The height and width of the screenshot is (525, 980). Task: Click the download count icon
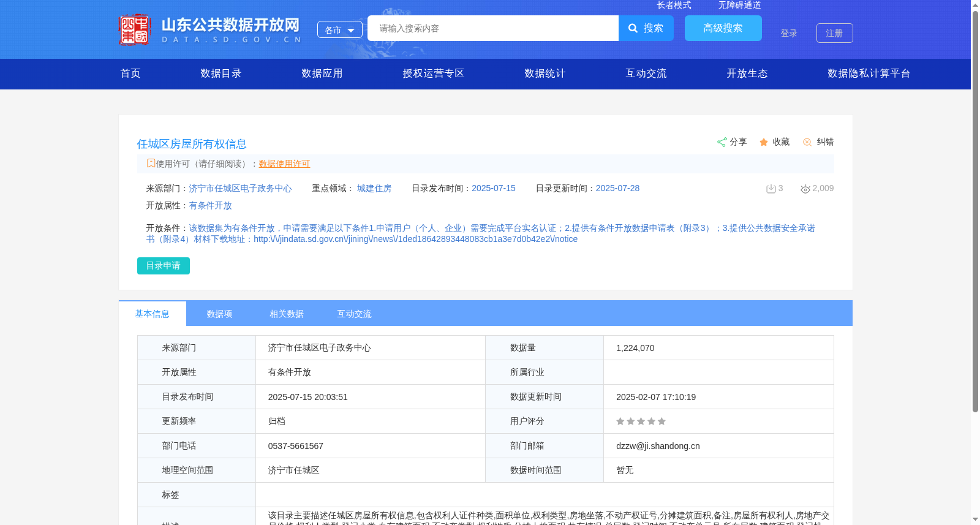click(x=771, y=189)
